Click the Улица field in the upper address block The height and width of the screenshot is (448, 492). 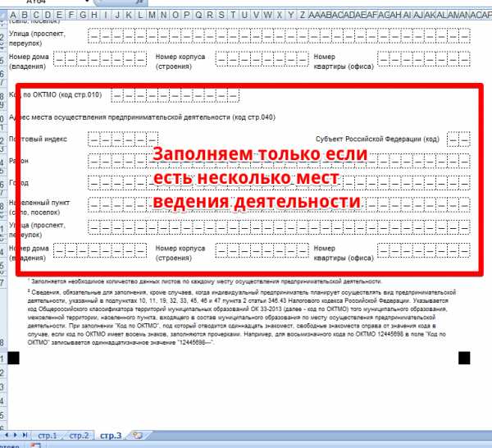click(279, 35)
